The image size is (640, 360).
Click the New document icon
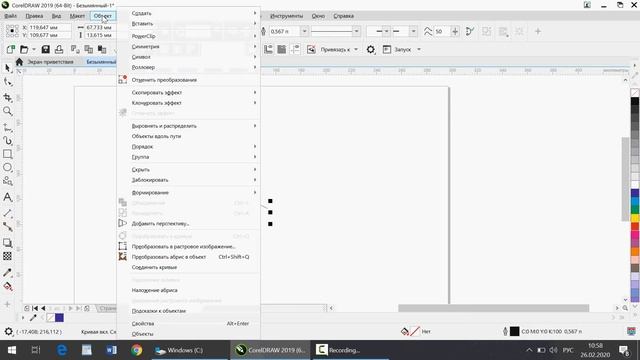[x=11, y=49]
